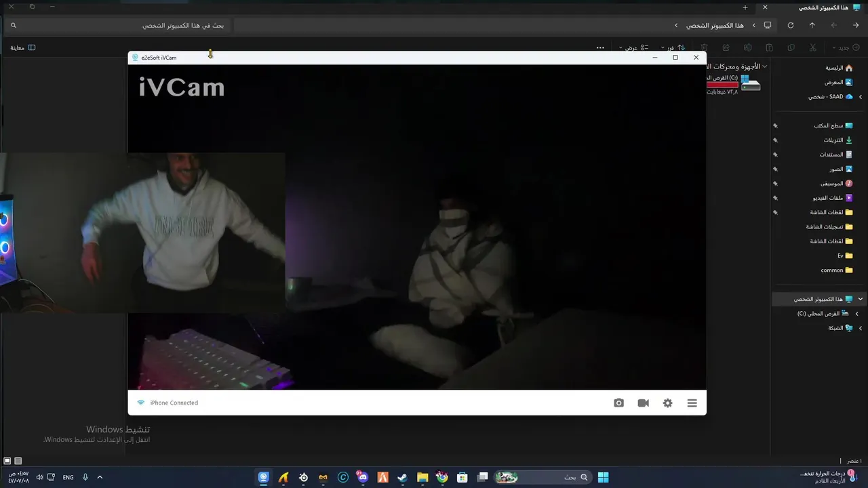Open the 'جديد' new item dropdown
The image size is (868, 488).
click(x=846, y=47)
